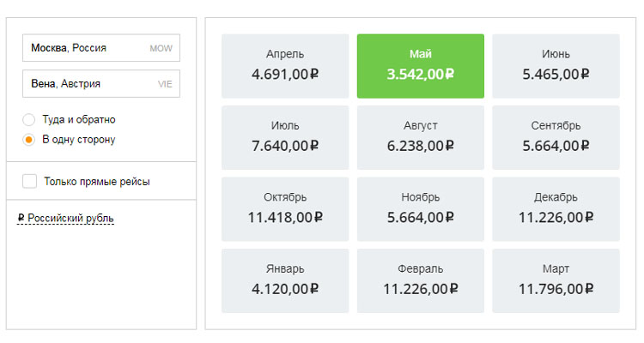Click the VIE airport code label
The height and width of the screenshot is (343, 644).
[165, 85]
